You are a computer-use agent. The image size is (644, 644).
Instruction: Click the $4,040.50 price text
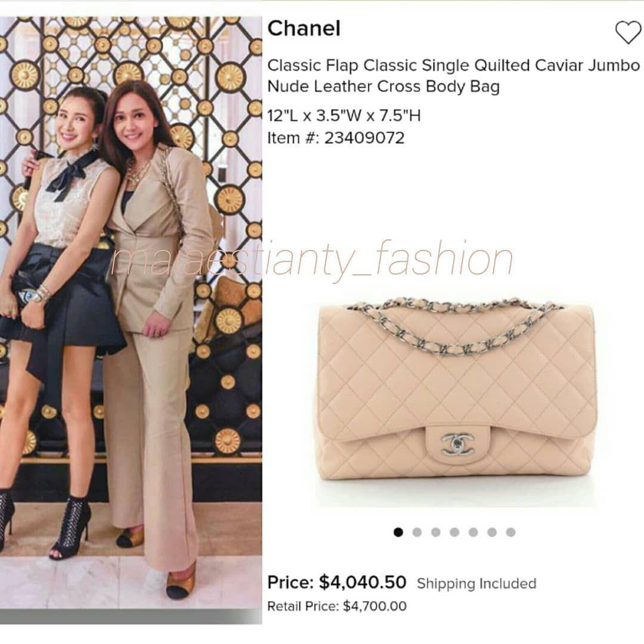coord(363,582)
